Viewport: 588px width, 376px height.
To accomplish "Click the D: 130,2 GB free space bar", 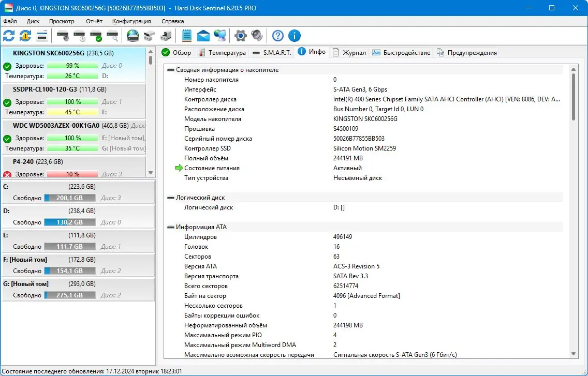I will click(70, 222).
